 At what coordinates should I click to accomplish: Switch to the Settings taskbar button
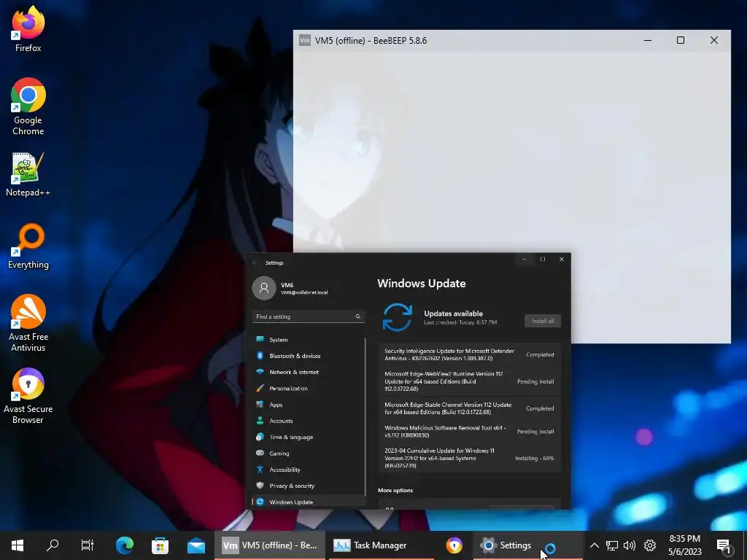528,545
